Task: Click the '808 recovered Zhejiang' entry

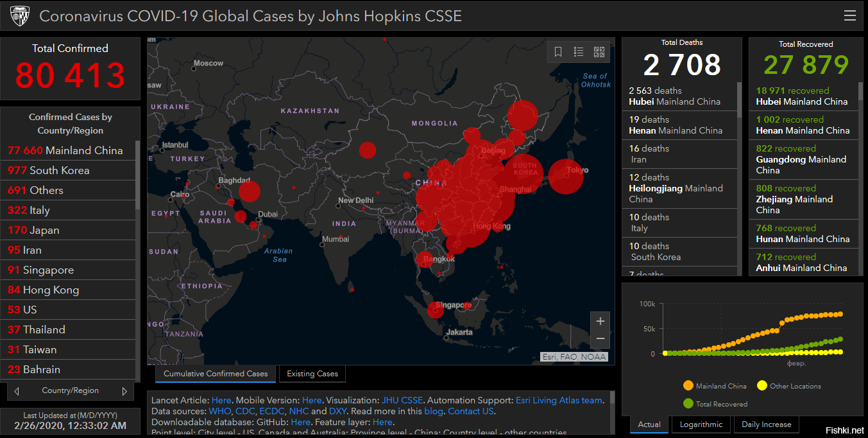Action: 804,199
